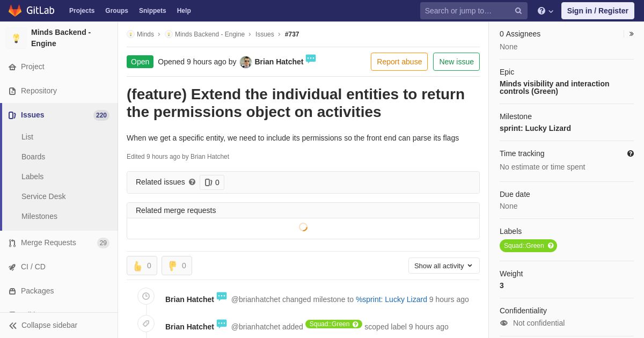Image resolution: width=644 pixels, height=338 pixels.
Task: Click the GitLab fox logo
Action: point(15,11)
